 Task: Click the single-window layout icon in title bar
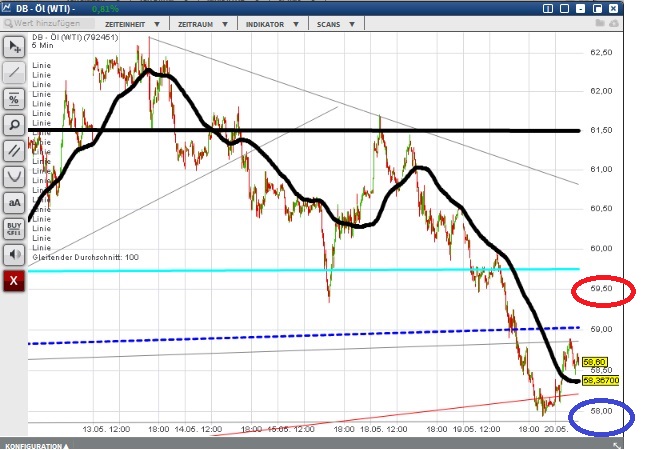(564, 8)
